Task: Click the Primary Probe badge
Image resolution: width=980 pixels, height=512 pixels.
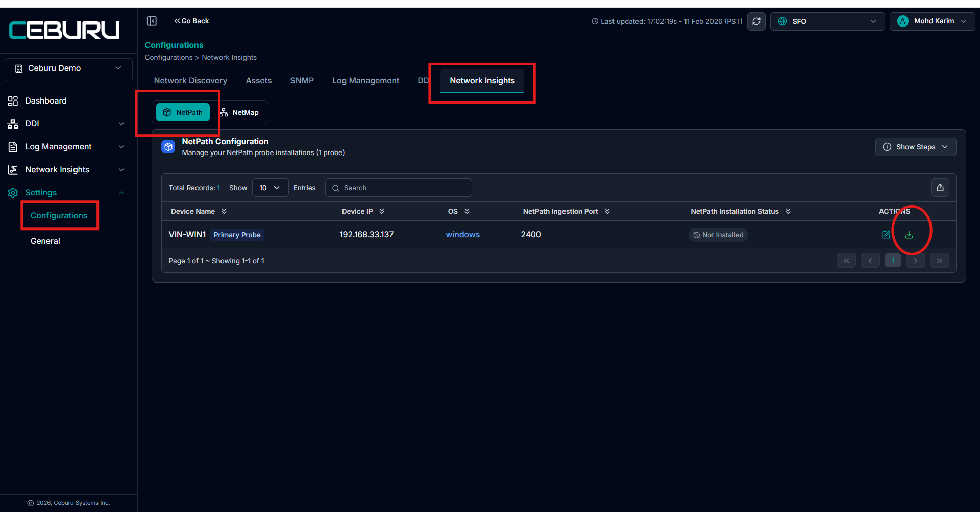Action: [x=237, y=235]
